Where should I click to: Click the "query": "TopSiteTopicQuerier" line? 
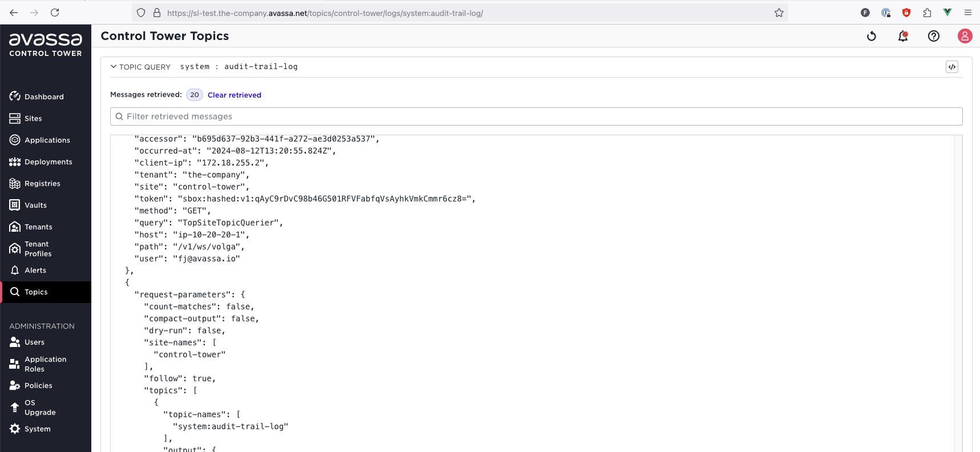pyautogui.click(x=209, y=223)
